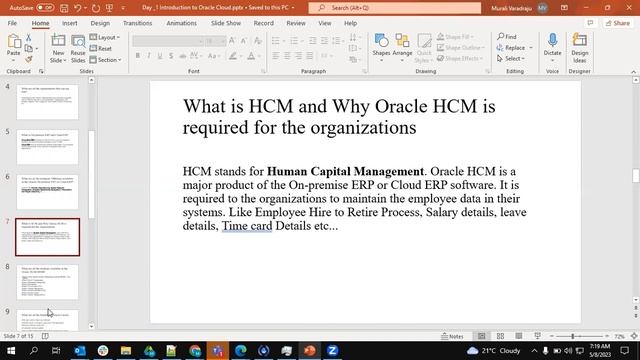Screen dimensions: 640x360
Task: Click the Format Painter brush icon
Action: pos(29,60)
